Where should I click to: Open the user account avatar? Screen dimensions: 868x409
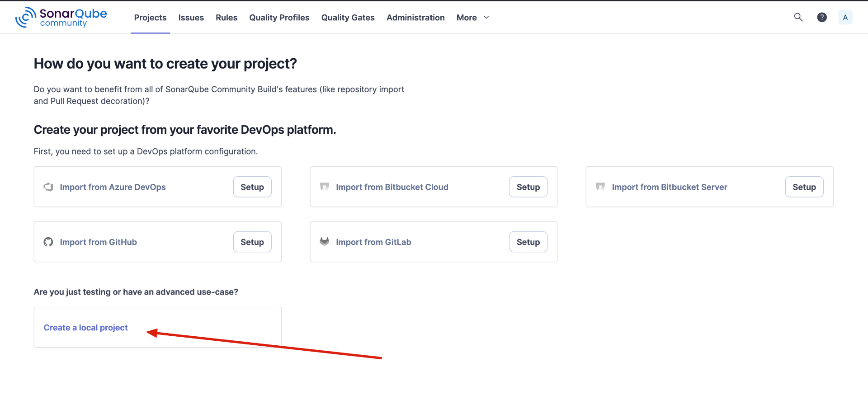point(845,17)
